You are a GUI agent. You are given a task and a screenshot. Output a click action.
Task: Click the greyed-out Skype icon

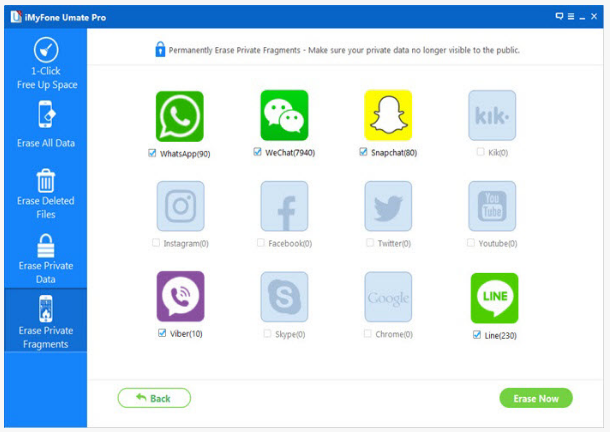coord(284,297)
